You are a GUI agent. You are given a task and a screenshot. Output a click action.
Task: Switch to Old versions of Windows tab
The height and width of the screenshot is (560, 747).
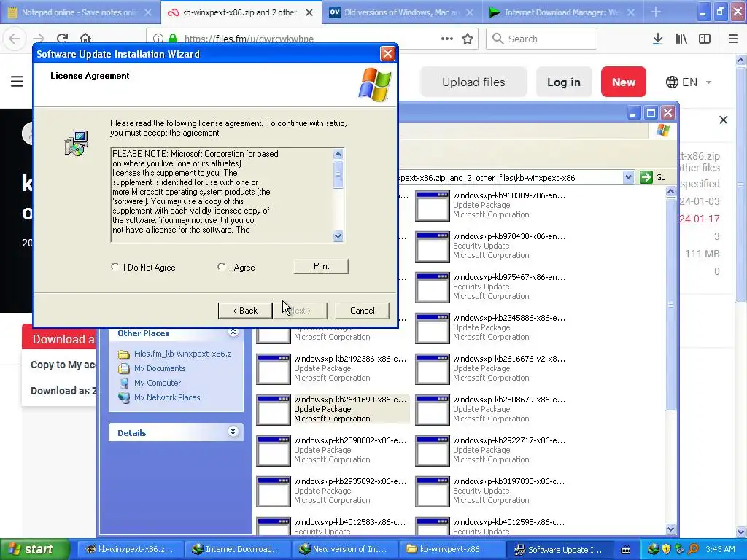click(402, 12)
